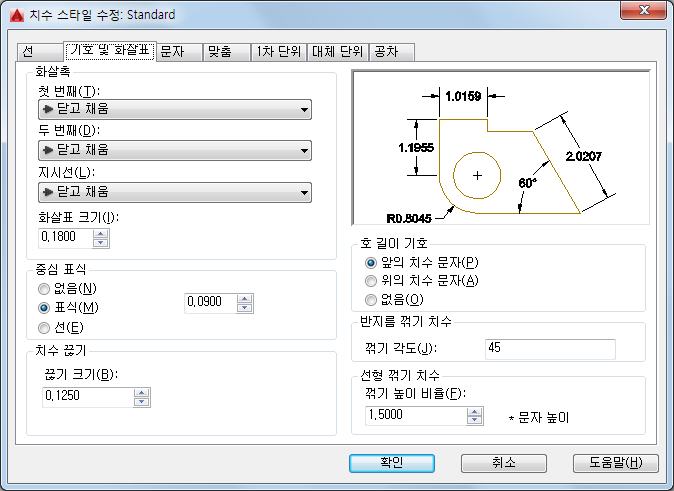Choose 위의 치수 문자(A) arc length option

click(x=421, y=281)
